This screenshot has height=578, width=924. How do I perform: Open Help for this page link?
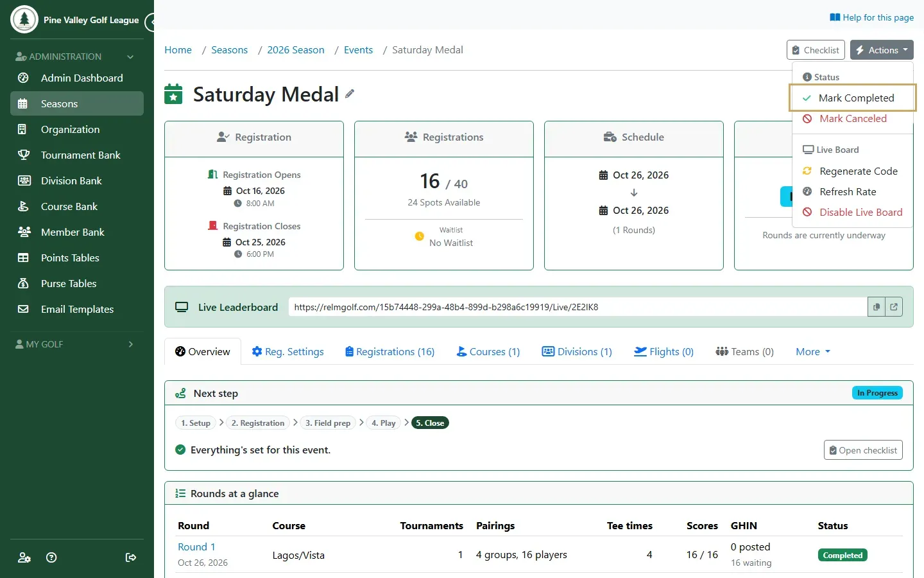tap(871, 17)
